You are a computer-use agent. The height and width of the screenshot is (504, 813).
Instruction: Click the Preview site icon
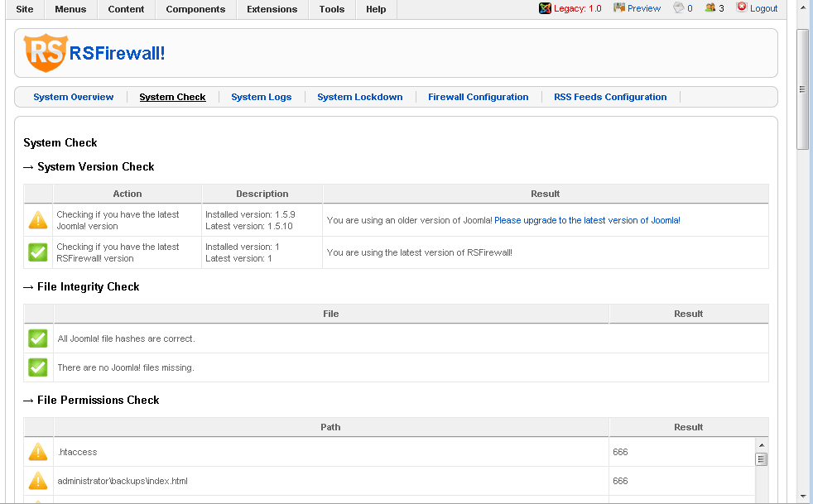619,7
